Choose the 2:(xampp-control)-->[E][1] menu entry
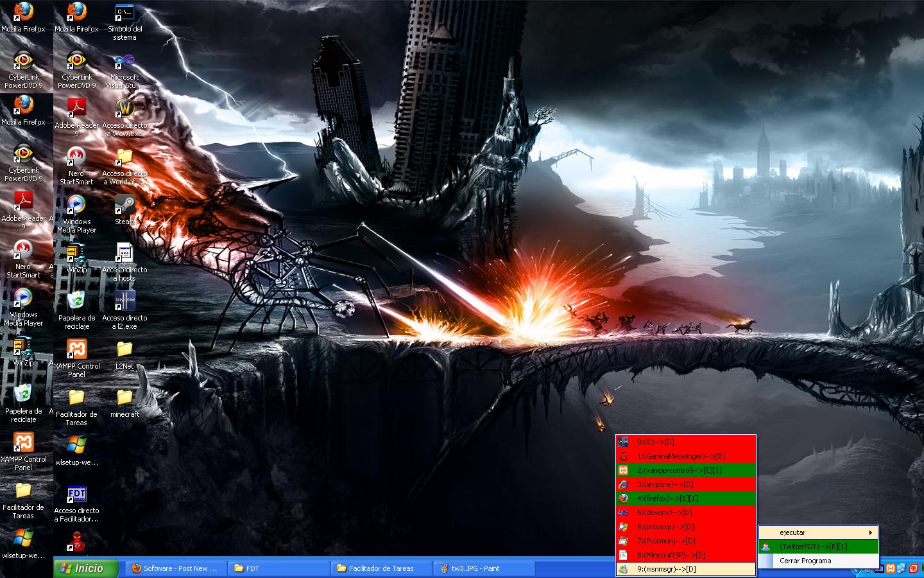The image size is (924, 578). click(686, 470)
